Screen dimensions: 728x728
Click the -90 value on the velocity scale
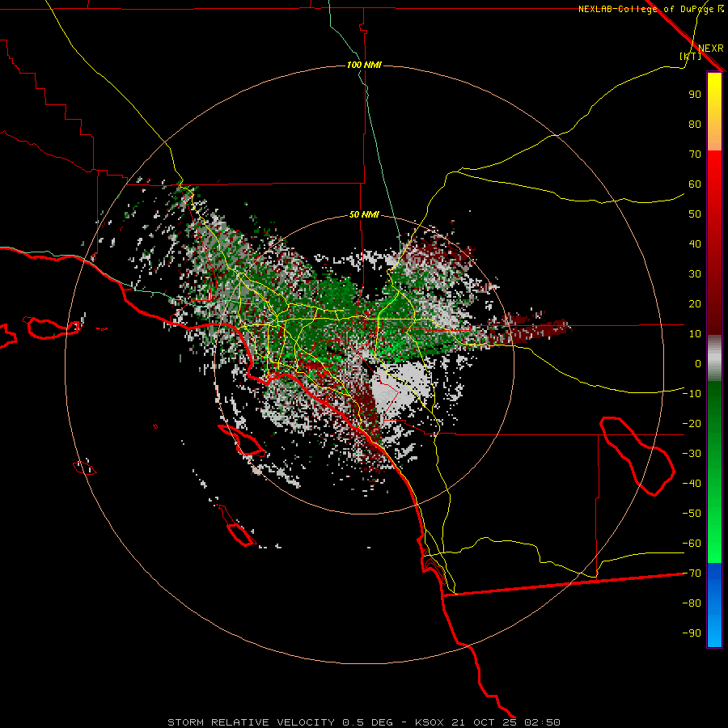coord(692,633)
